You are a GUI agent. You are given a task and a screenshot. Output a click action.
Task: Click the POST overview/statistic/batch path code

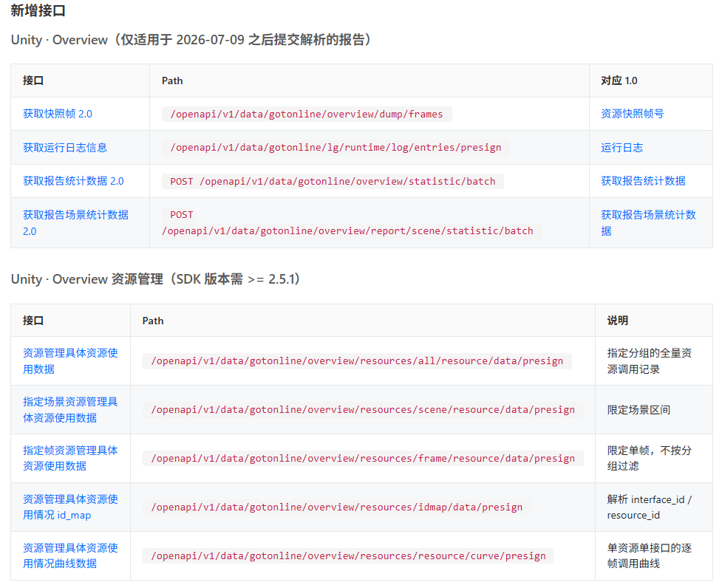(333, 181)
